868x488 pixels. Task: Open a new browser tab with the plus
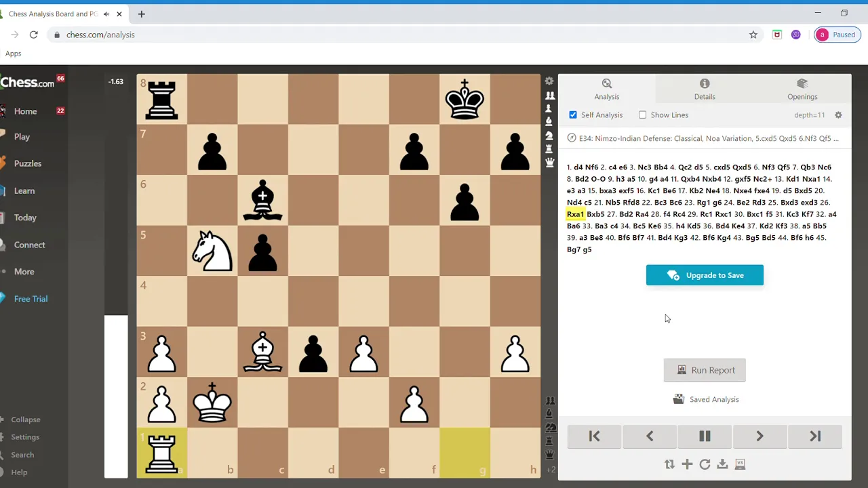141,14
